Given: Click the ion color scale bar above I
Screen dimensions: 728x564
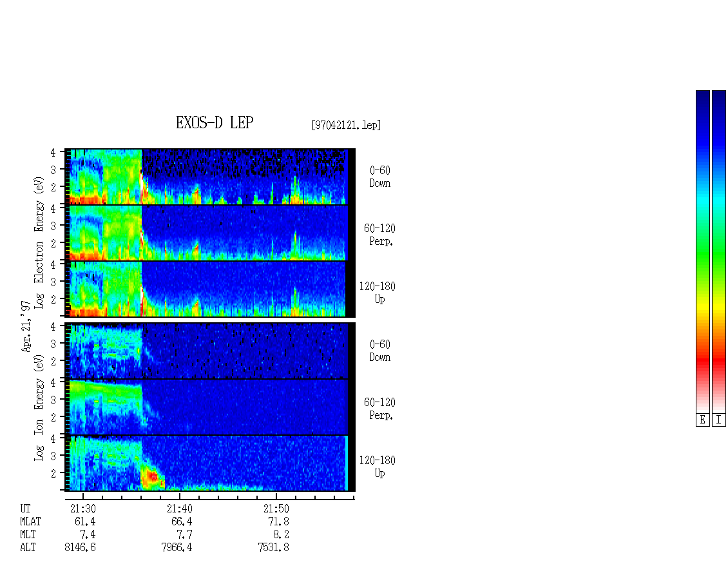Looking at the screenshot, I should pos(719,251).
